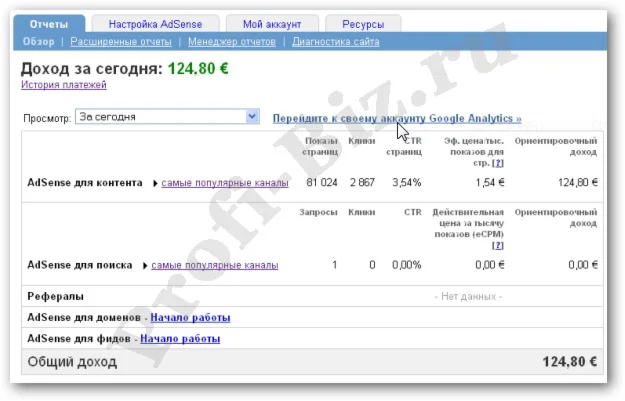Click the 3,54% CTR value
The image size is (625, 401).
pyautogui.click(x=407, y=183)
